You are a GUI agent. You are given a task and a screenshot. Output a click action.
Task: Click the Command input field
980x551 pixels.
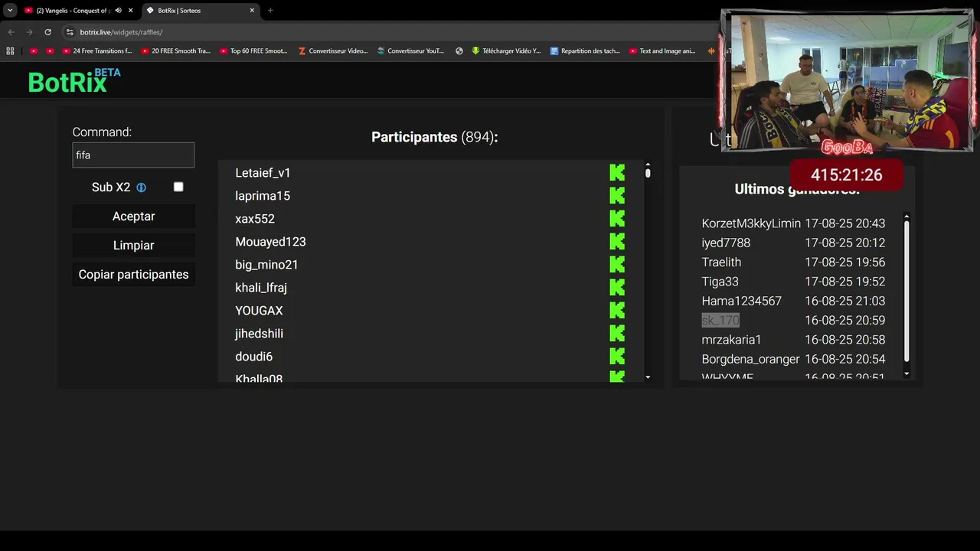pos(133,155)
